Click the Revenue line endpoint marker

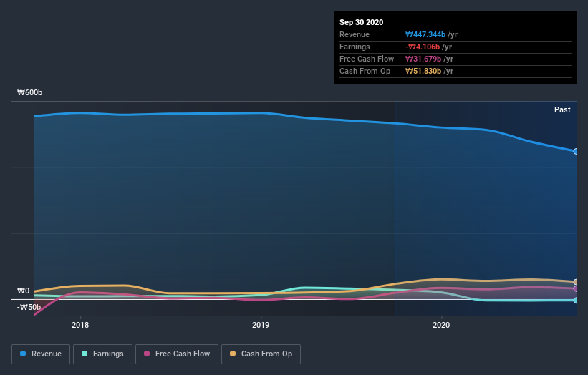click(x=576, y=151)
